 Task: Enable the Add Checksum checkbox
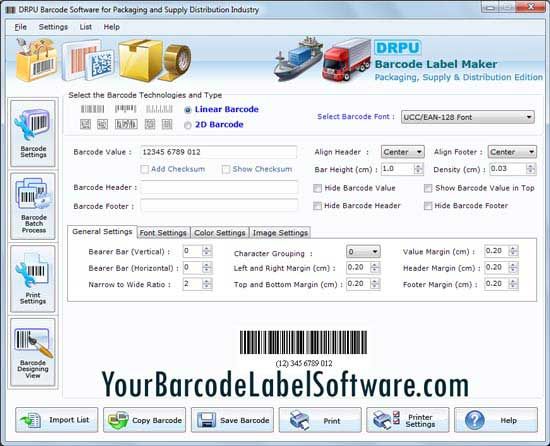click(144, 169)
